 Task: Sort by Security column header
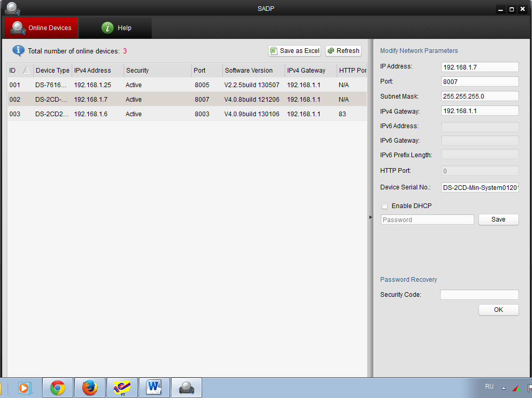tap(157, 70)
